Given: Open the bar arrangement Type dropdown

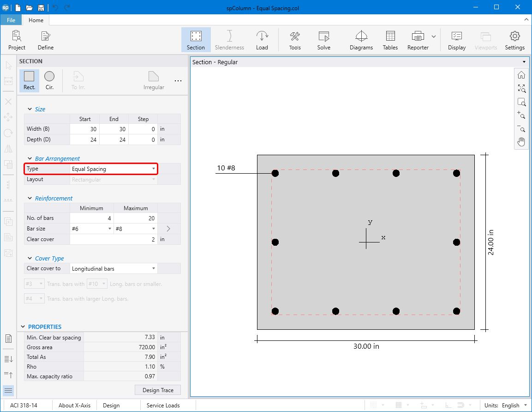Looking at the screenshot, I should (153, 169).
